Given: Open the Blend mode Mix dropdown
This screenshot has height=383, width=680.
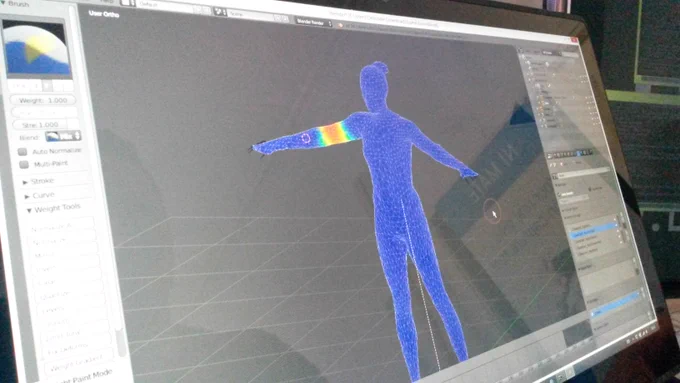Looking at the screenshot, I should pos(63,136).
